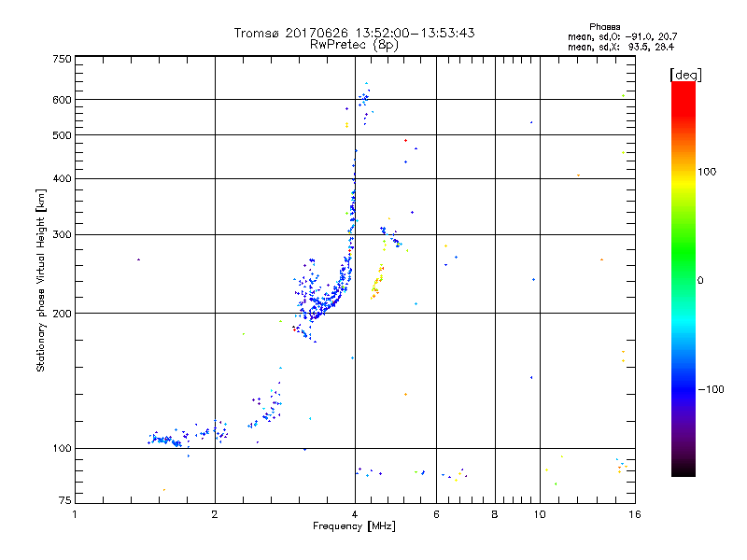This screenshot has height=560, width=747.
Task: Click the colorbar tick label '0'
Action: [700, 281]
